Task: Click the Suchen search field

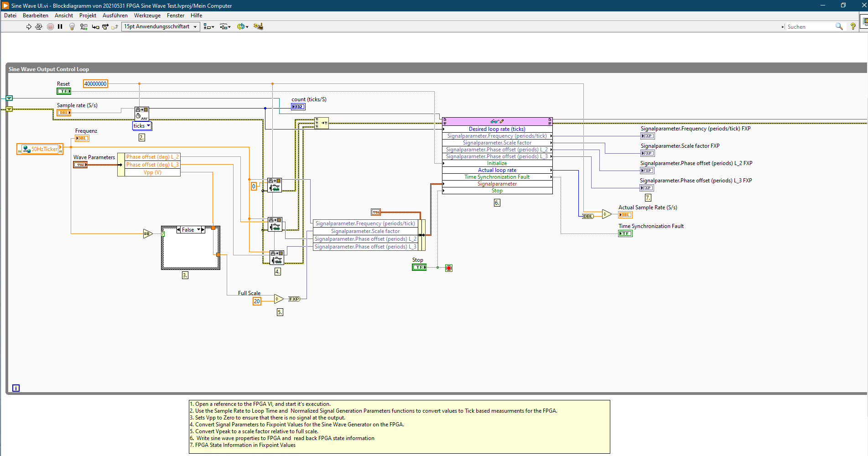Action: click(x=809, y=27)
